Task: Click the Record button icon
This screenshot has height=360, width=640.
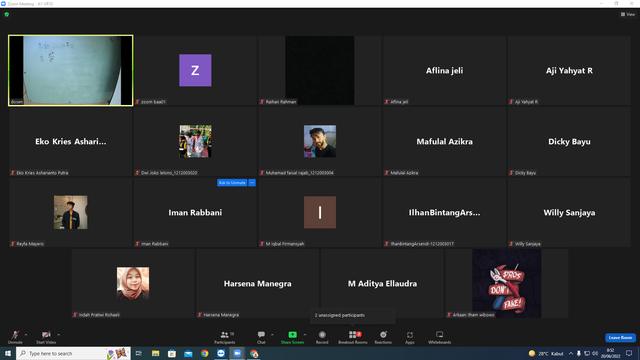Action: pyautogui.click(x=322, y=334)
